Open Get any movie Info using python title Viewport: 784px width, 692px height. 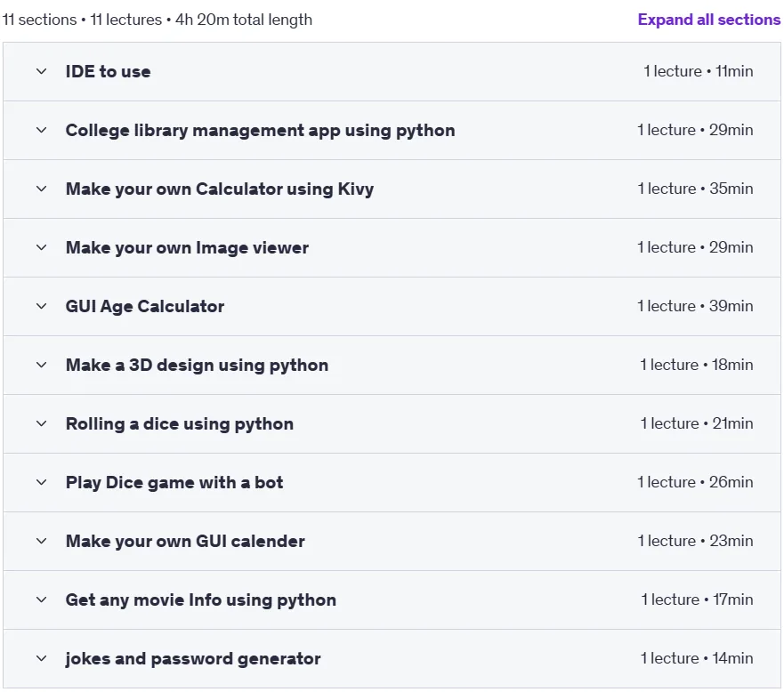pyautogui.click(x=200, y=600)
